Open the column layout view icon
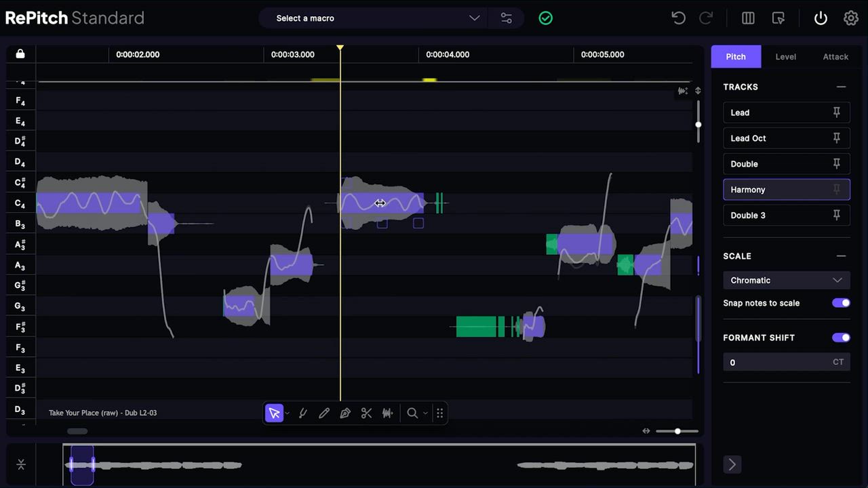Image resolution: width=868 pixels, height=488 pixels. [x=748, y=18]
